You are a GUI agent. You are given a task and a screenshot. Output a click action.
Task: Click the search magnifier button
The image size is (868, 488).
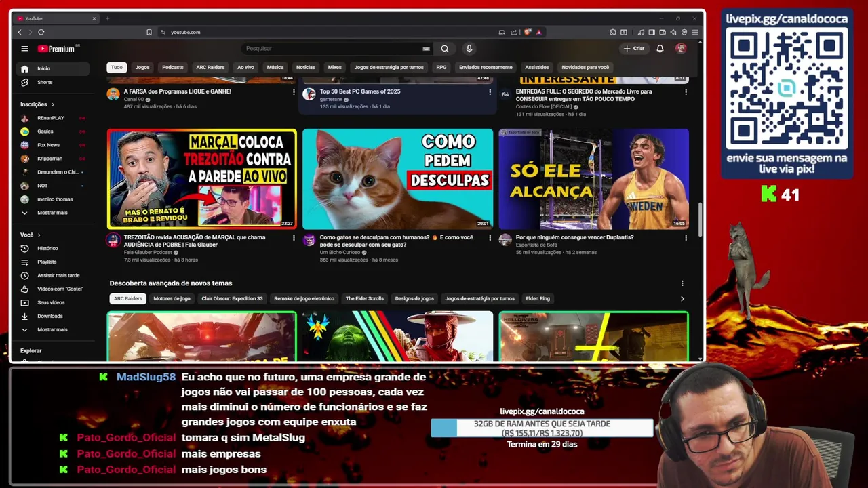click(445, 49)
